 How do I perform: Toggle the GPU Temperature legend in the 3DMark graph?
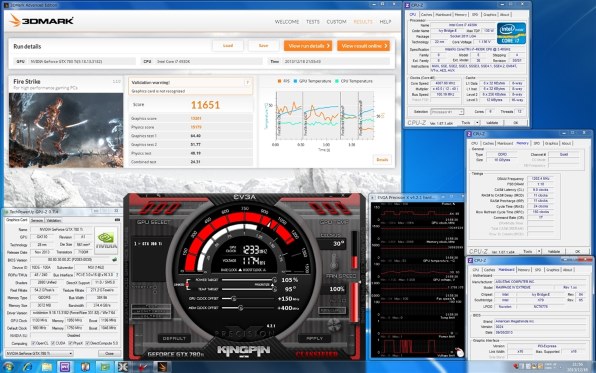coord(312,81)
